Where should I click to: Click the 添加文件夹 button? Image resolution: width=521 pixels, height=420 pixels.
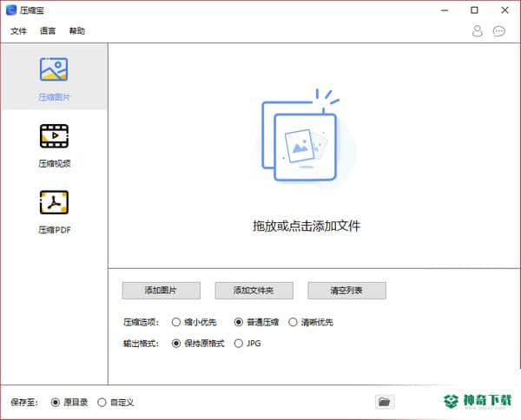point(254,291)
